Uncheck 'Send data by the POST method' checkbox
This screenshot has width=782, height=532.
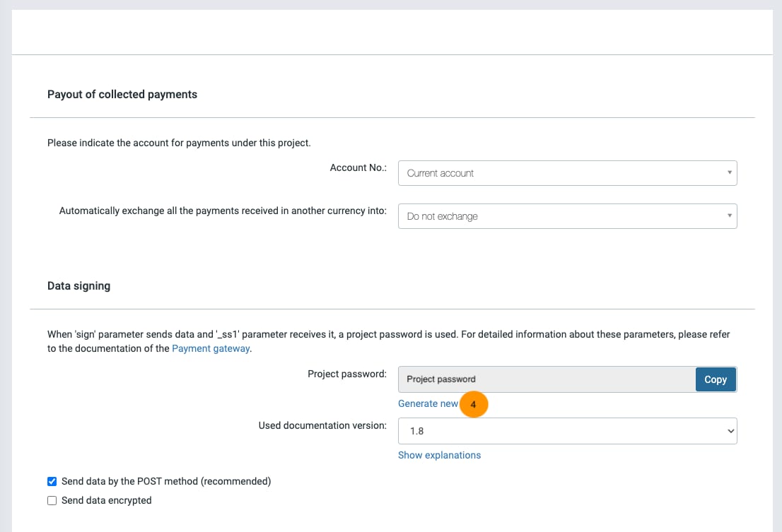click(x=52, y=482)
